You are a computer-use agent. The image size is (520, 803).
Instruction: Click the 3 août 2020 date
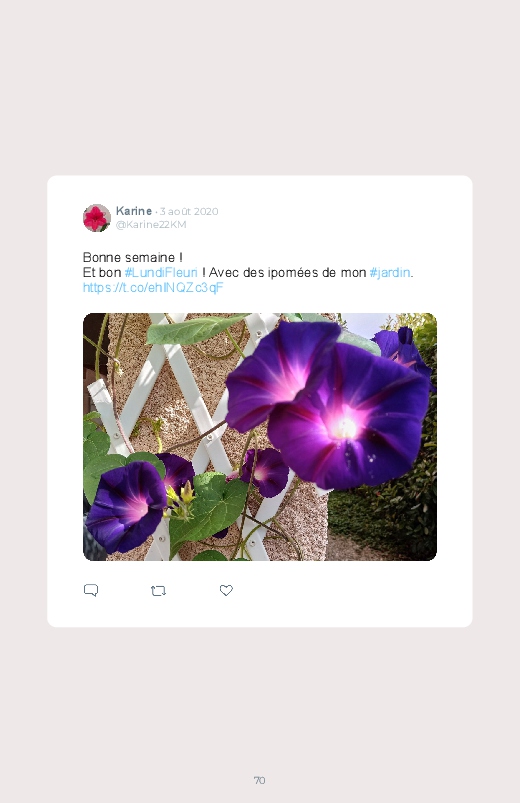point(189,211)
